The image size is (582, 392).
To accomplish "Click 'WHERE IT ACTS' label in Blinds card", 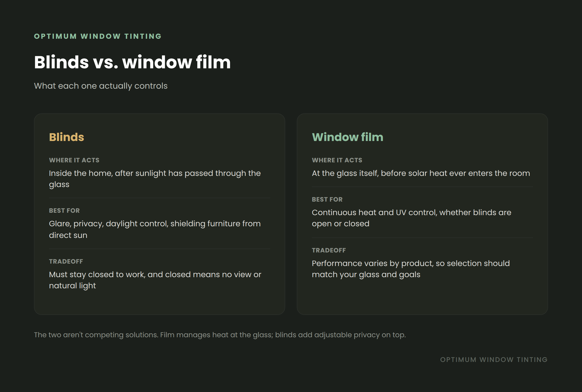I will point(74,160).
